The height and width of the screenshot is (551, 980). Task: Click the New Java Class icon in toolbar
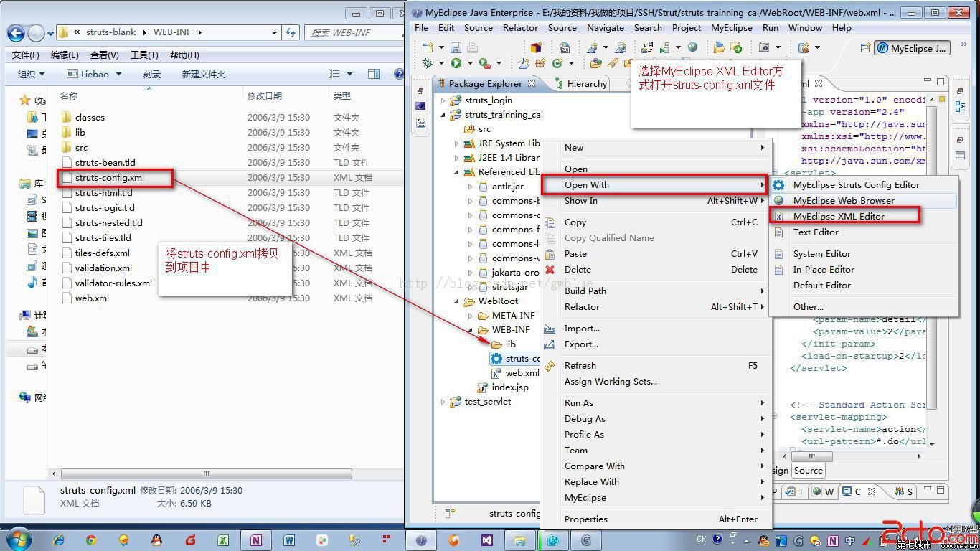click(x=557, y=63)
